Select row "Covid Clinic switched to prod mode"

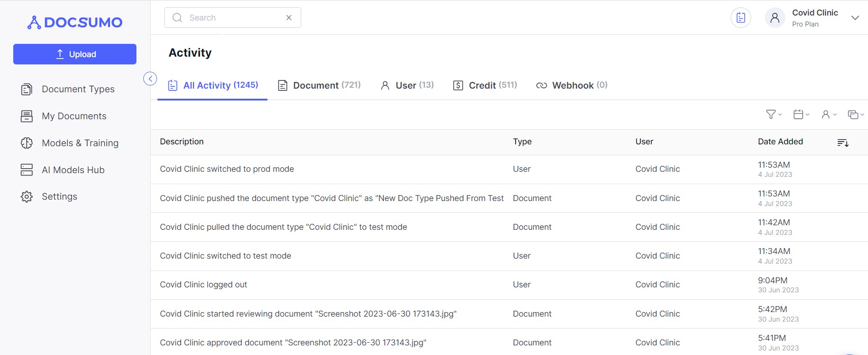point(509,170)
